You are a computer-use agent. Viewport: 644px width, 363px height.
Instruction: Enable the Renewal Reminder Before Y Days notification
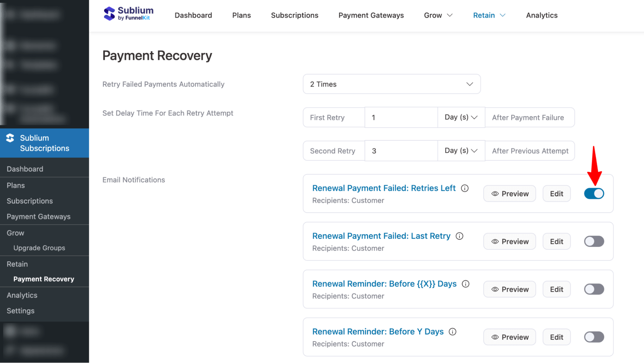(594, 337)
